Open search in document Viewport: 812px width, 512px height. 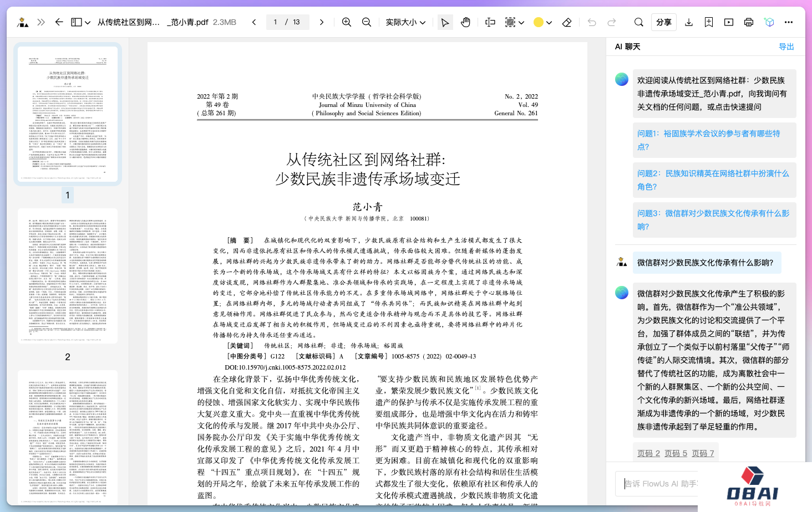(639, 22)
